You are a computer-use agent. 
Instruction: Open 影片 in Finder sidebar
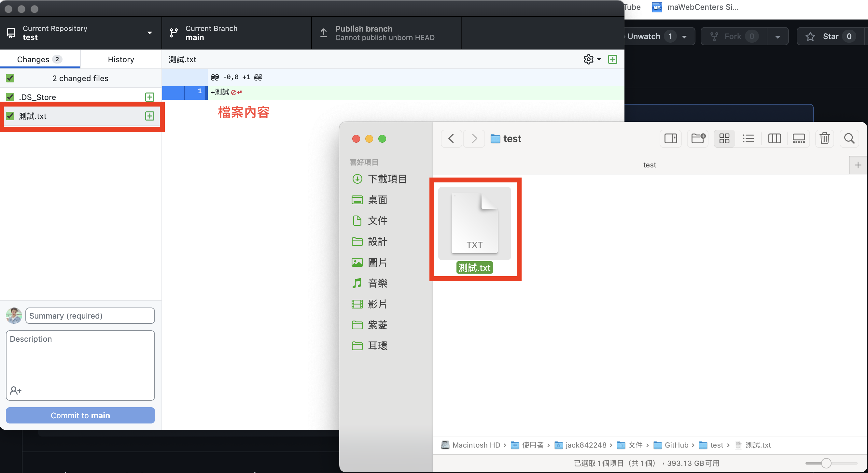coord(370,304)
